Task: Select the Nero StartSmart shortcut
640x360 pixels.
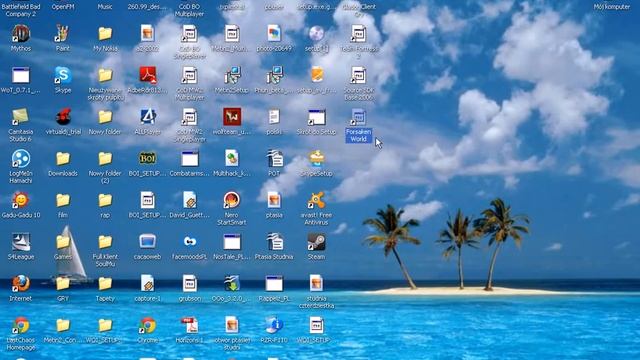Action: (x=231, y=200)
